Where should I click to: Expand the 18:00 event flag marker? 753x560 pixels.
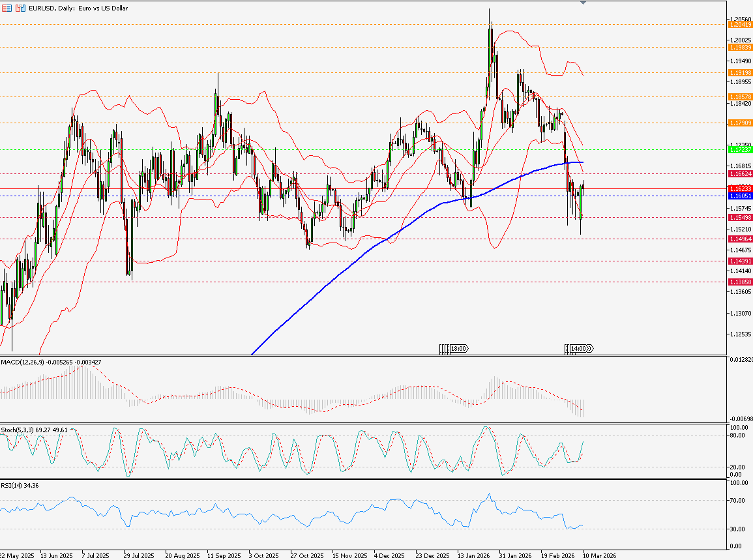pyautogui.click(x=458, y=349)
